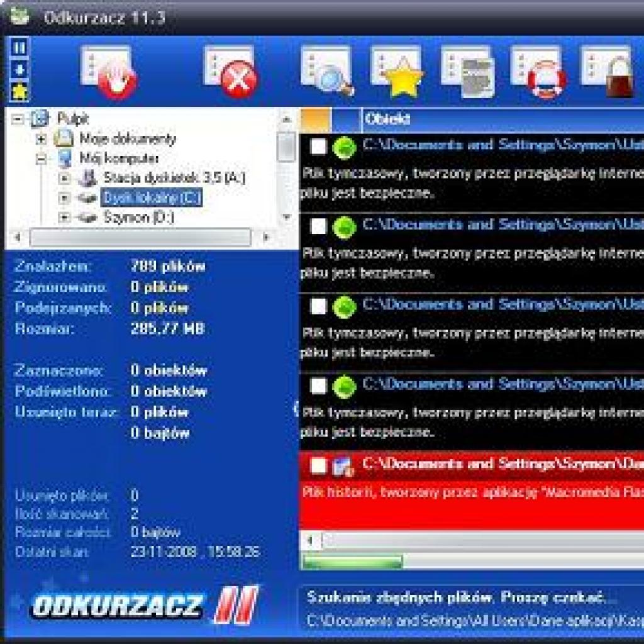This screenshot has width=644, height=644.
Task: Click the orange column header left of Obiekt
Action: click(316, 119)
